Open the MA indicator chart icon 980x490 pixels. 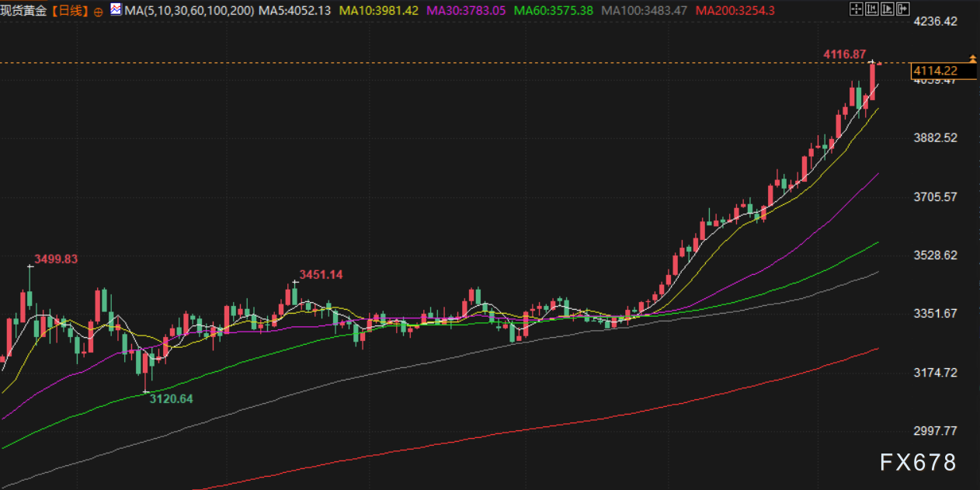click(x=116, y=10)
